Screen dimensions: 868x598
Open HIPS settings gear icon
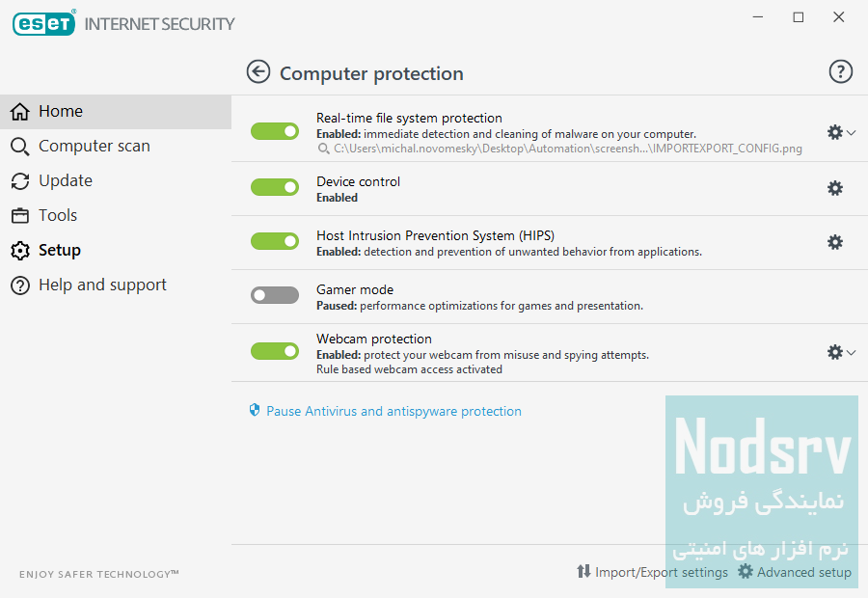[835, 242]
